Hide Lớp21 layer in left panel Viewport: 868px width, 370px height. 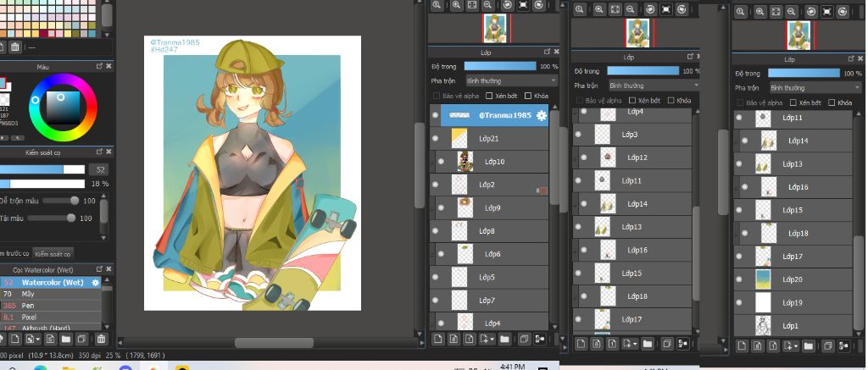click(x=435, y=138)
